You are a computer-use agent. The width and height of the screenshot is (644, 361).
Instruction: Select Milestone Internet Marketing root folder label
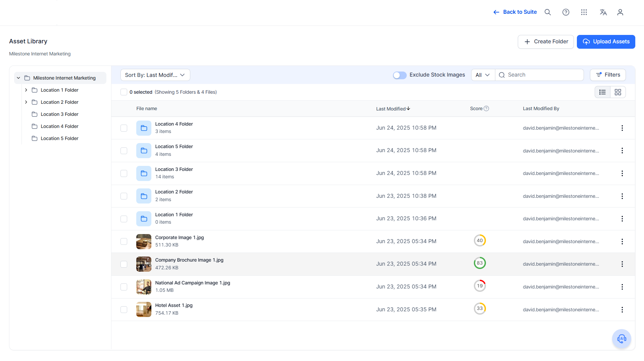point(64,78)
